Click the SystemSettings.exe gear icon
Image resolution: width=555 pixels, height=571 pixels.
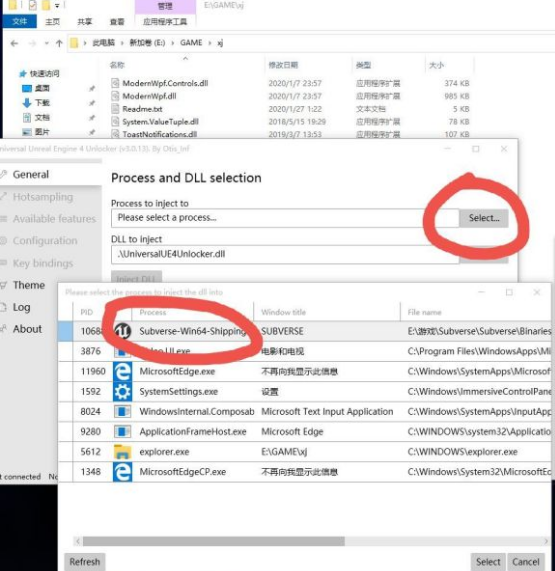(x=123, y=392)
